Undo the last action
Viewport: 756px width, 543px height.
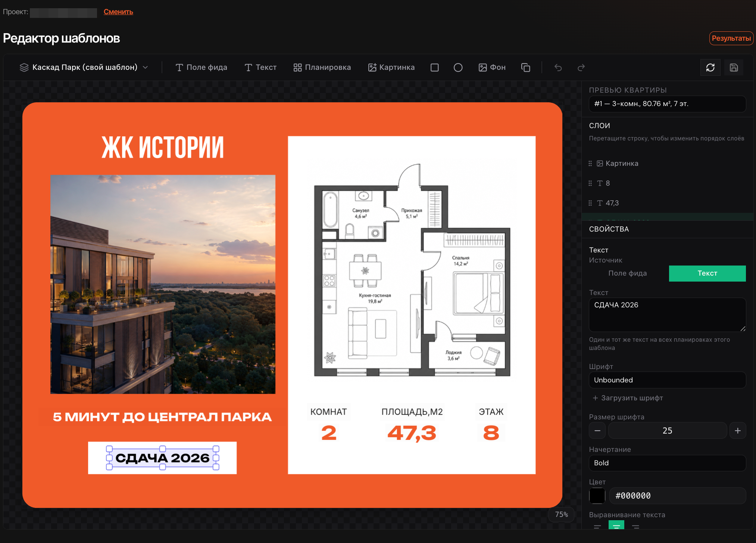click(558, 68)
